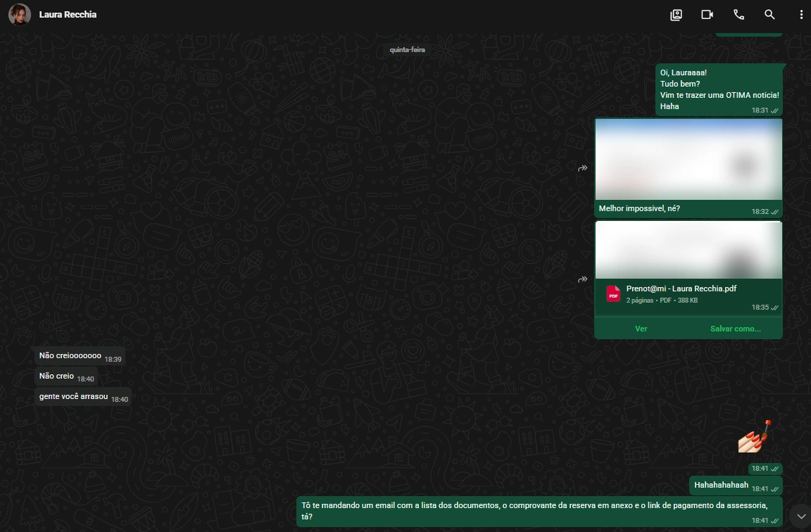Click the nail polish sticker
Viewport: 811px width, 532px height.
click(755, 436)
